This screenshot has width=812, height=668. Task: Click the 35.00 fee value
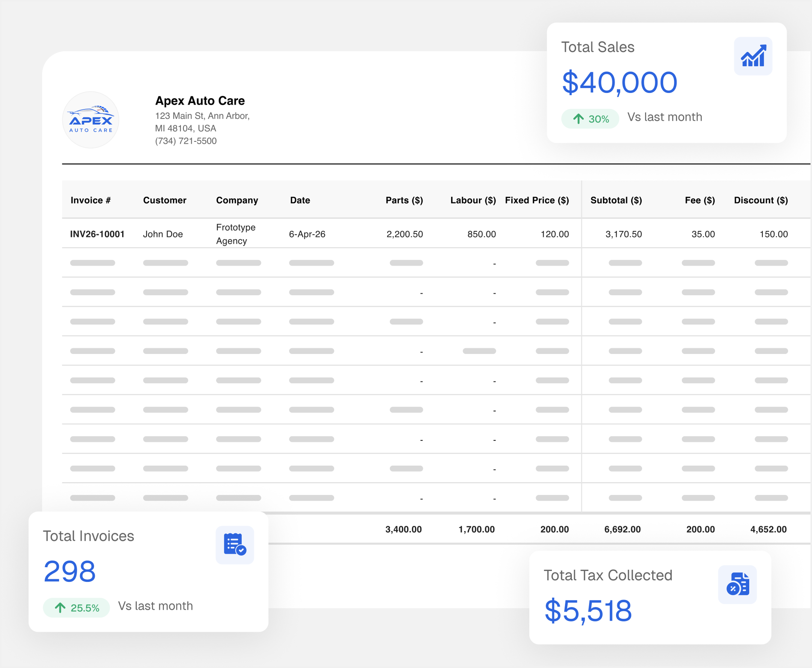[x=703, y=234]
